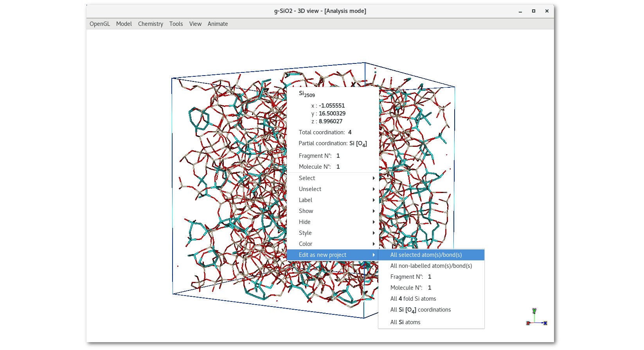Expand the Show submenu
This screenshot has height=350, width=644.
point(333,211)
